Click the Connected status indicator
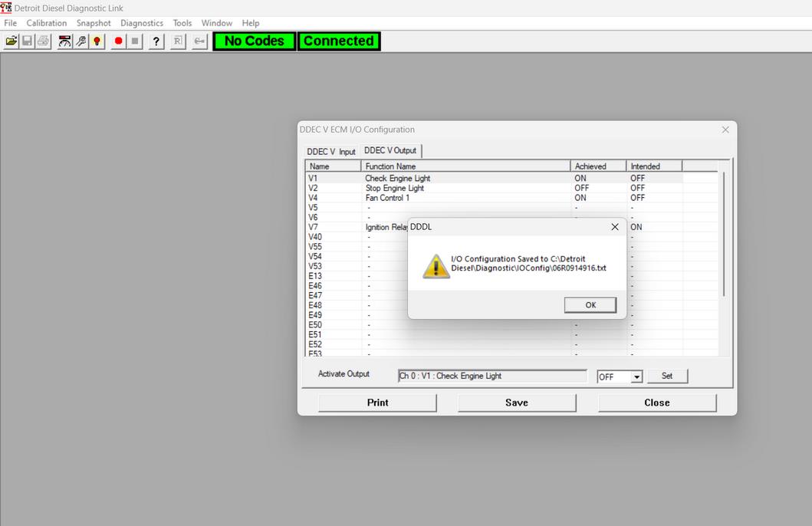The width and height of the screenshot is (812, 526). pyautogui.click(x=338, y=41)
